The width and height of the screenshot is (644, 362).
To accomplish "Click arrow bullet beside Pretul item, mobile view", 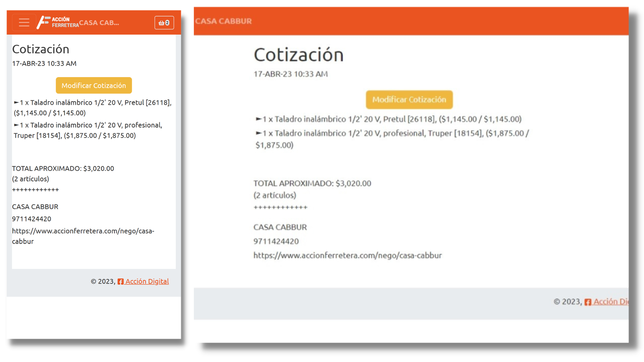I will (x=16, y=102).
